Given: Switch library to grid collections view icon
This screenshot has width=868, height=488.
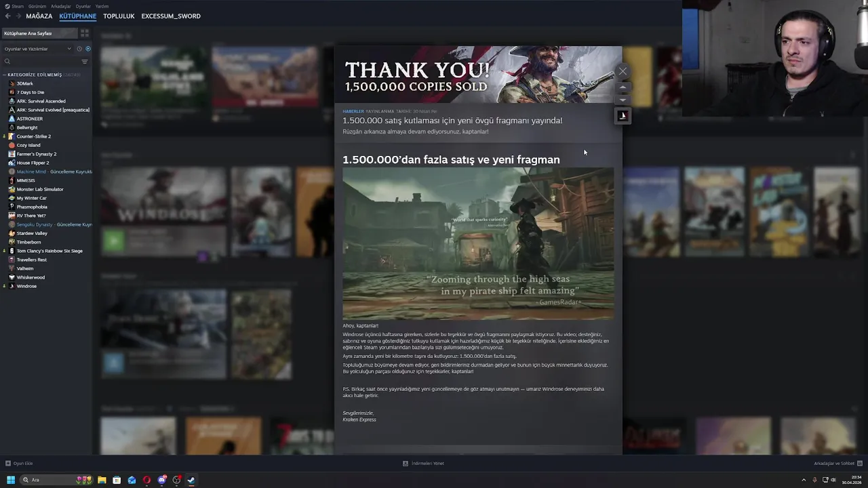Looking at the screenshot, I should click(85, 33).
